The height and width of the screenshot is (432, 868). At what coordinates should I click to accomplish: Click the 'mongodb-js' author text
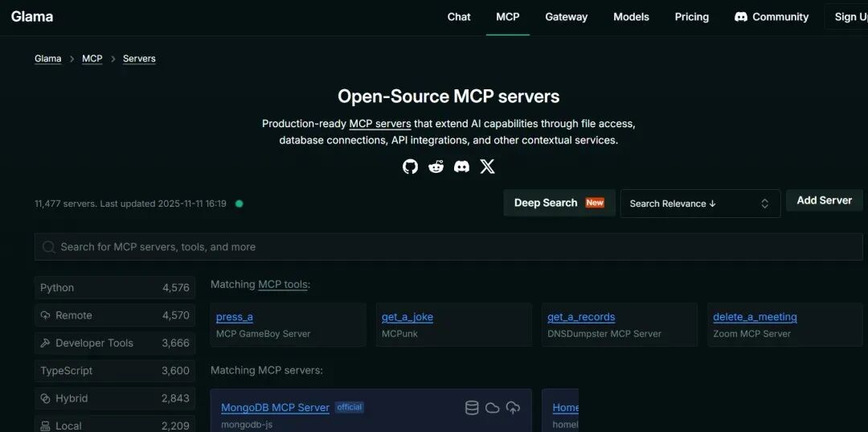pyautogui.click(x=247, y=426)
